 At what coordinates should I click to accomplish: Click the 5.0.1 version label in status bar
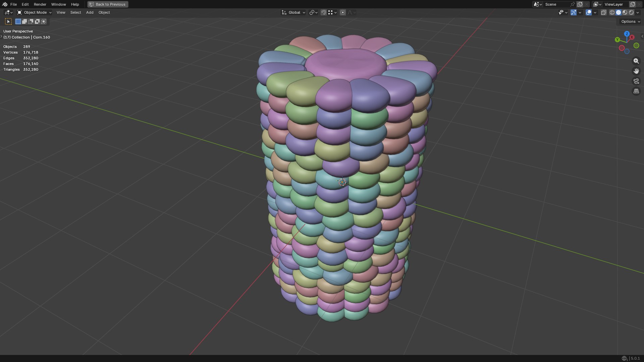(635, 358)
